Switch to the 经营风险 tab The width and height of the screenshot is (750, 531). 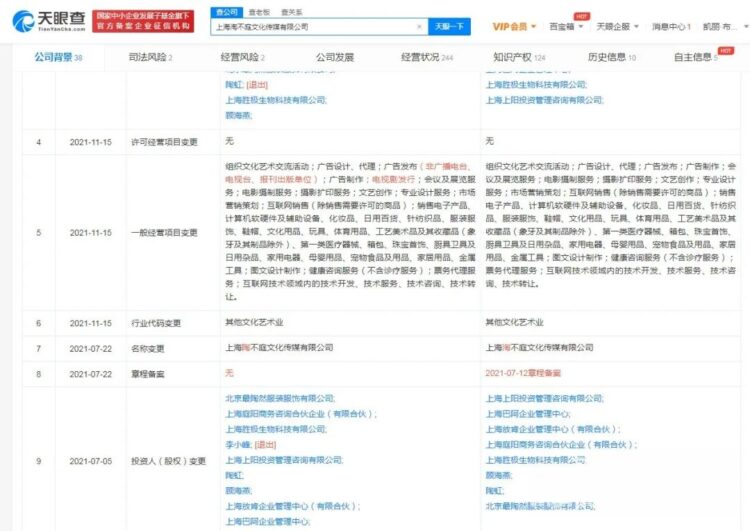pyautogui.click(x=243, y=57)
